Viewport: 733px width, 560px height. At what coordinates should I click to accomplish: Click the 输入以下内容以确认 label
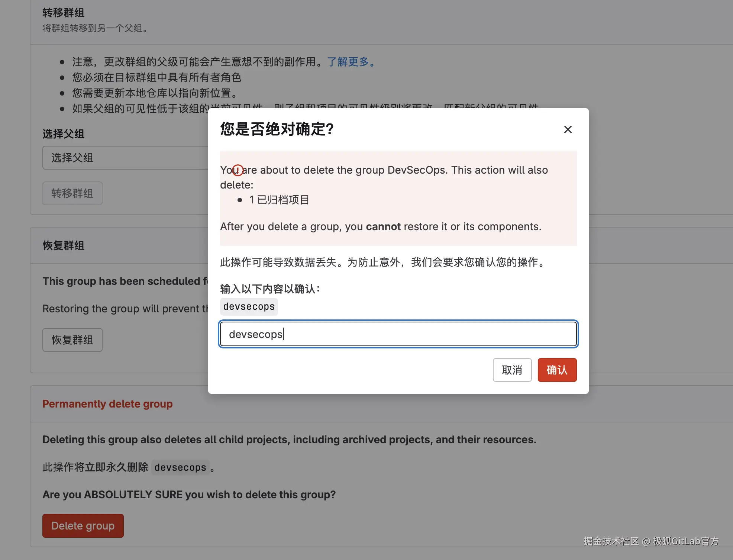pos(270,289)
